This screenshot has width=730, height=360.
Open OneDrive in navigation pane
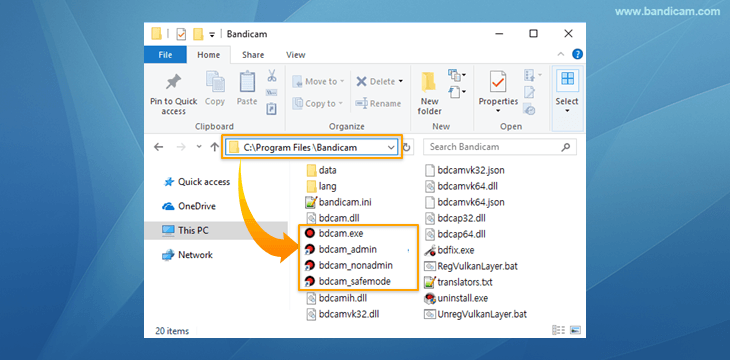pos(189,206)
